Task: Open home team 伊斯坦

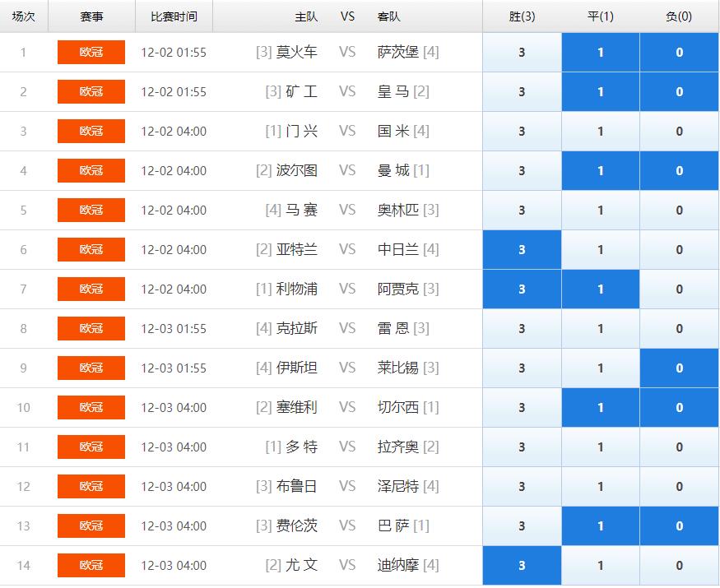Action: pos(296,368)
